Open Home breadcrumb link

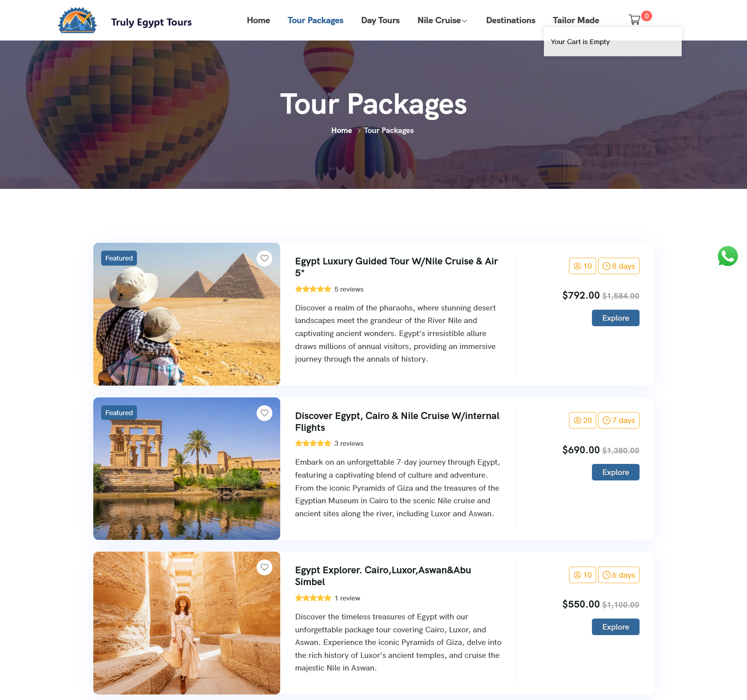[x=342, y=131]
